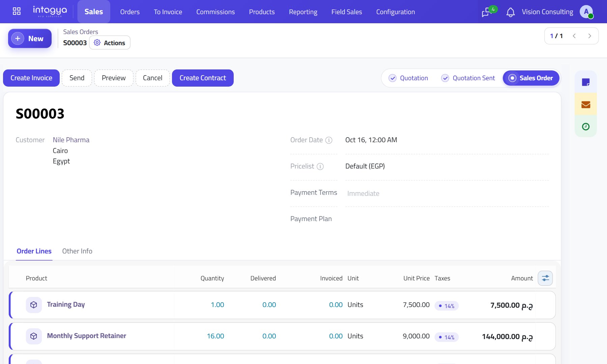Go to previous record arrow
This screenshot has height=364, width=607.
click(574, 36)
